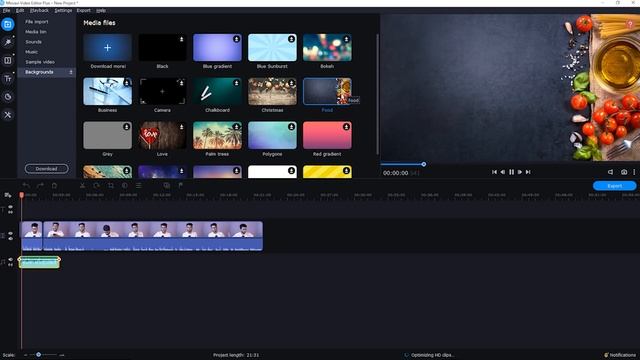The width and height of the screenshot is (640, 360).
Task: Click the Undo arrow in timeline toolbar
Action: coord(26,186)
